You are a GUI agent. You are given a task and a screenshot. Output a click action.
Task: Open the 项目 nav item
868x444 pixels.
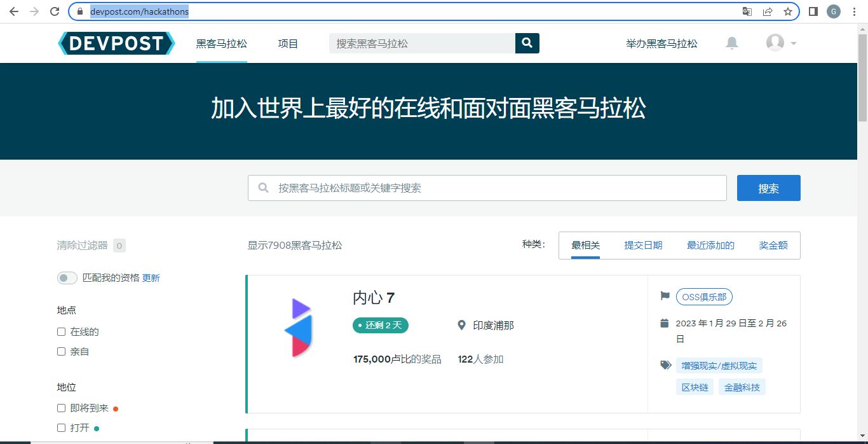[x=288, y=44]
